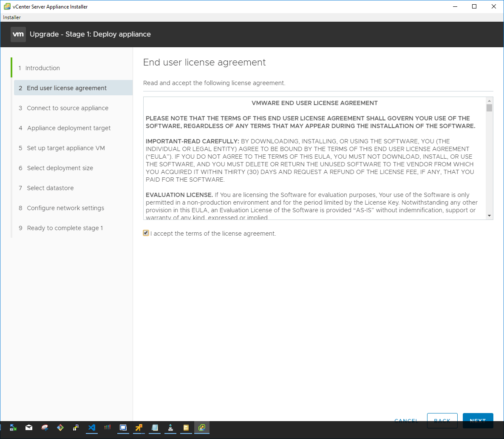Launch Snipping Tool from the taskbar
Screen dimensions: 504x439
tap(45, 428)
